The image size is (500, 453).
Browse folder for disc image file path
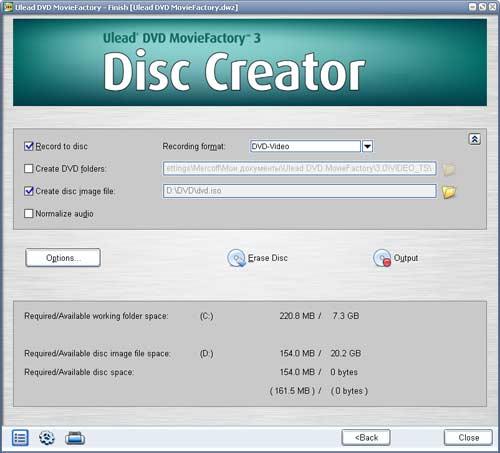pyautogui.click(x=449, y=192)
